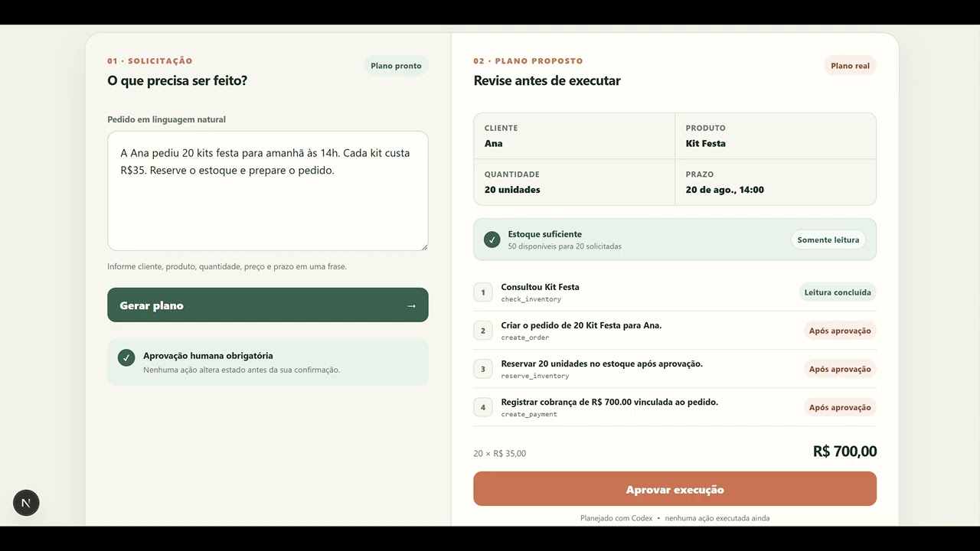980x551 pixels.
Task: Click the Plano real badge
Action: 851,66
